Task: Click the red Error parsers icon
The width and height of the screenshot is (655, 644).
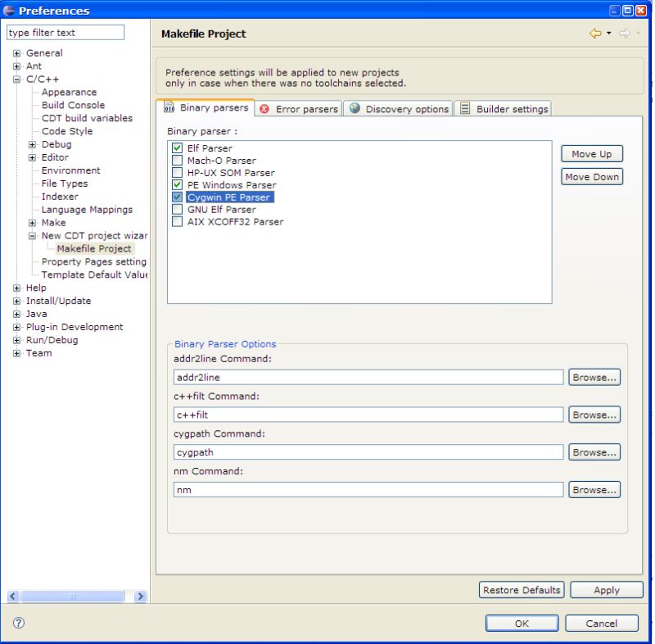Action: tap(263, 108)
